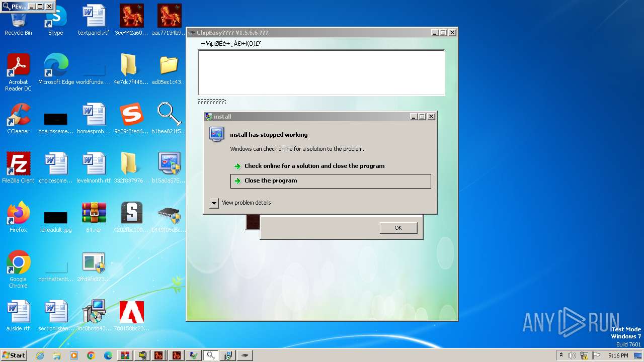Select 708158bc23 Adobe icon
The height and width of the screenshot is (362, 644).
pos(131,316)
